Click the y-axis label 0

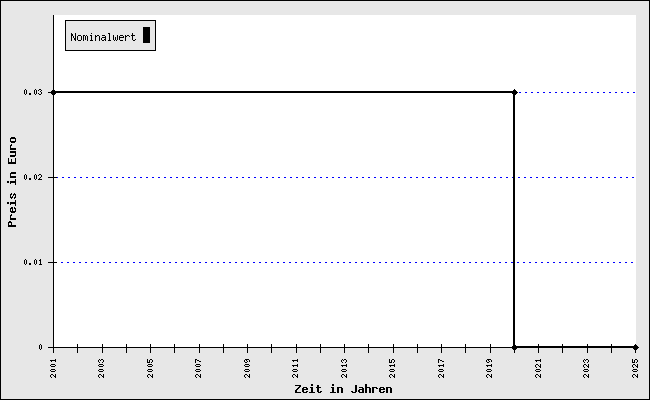tap(40, 347)
